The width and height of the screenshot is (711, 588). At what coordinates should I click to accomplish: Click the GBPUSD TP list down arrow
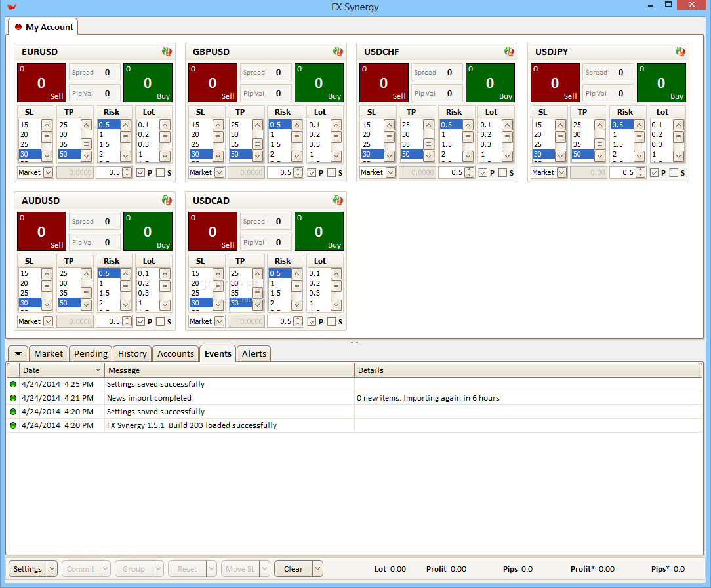coord(258,156)
